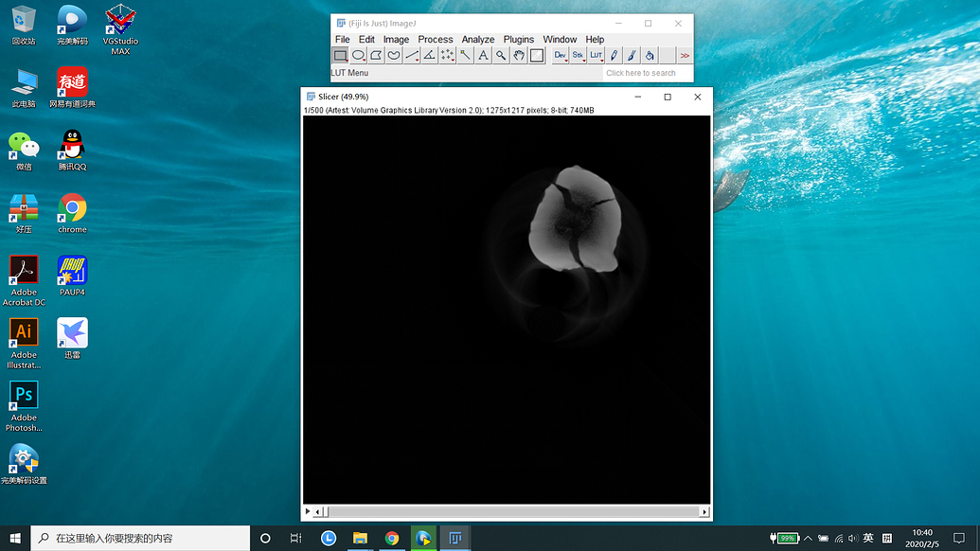Activate the Text tool

pos(483,56)
